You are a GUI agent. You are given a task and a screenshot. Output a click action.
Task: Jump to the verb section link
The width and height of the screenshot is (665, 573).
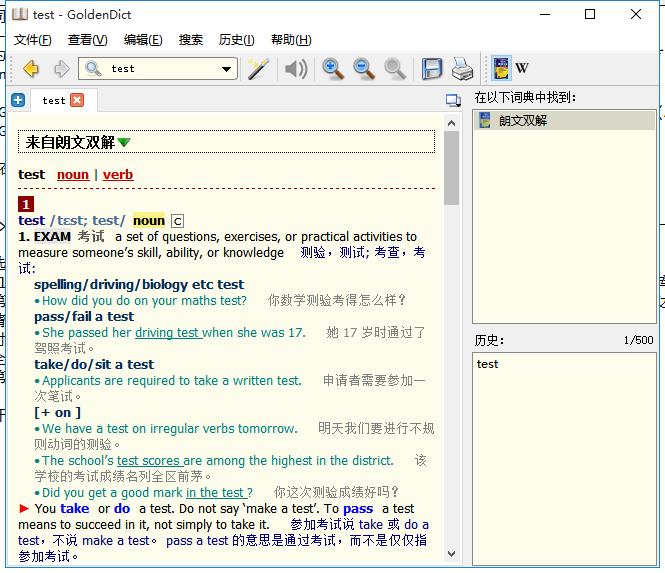[x=118, y=175]
